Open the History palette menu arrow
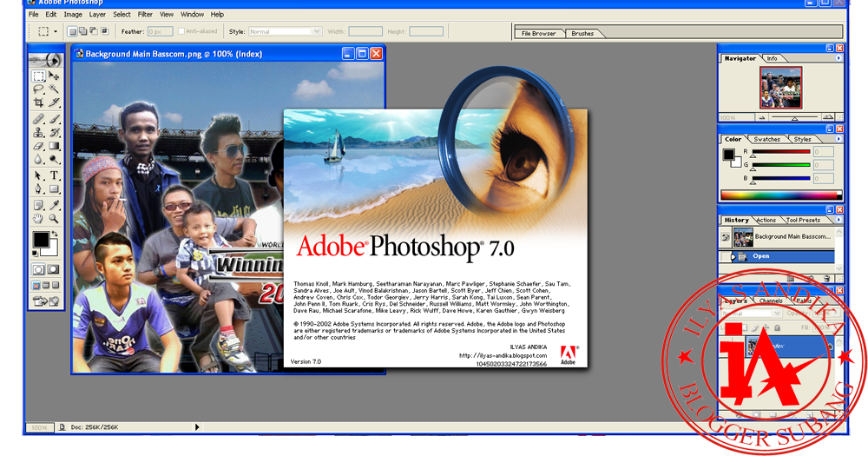This screenshot has width=868, height=456. [838, 220]
